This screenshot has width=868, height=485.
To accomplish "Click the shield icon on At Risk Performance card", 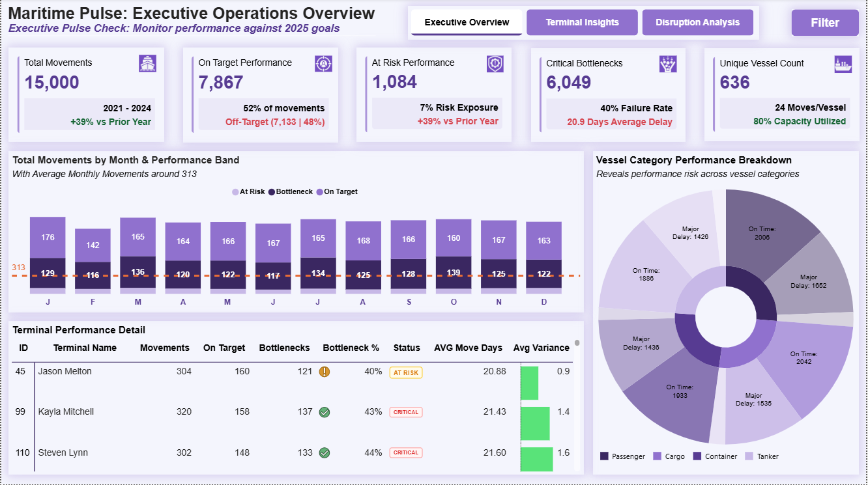I will [x=496, y=63].
